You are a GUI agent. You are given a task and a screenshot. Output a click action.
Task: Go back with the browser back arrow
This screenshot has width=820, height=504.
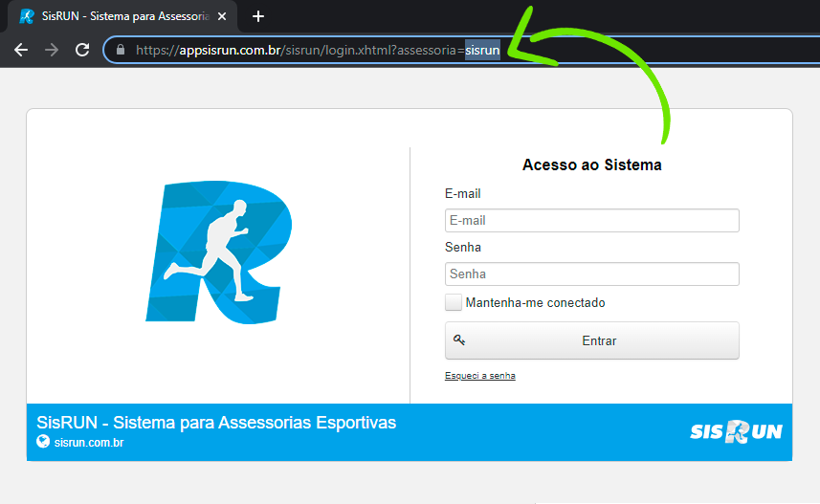coord(21,50)
